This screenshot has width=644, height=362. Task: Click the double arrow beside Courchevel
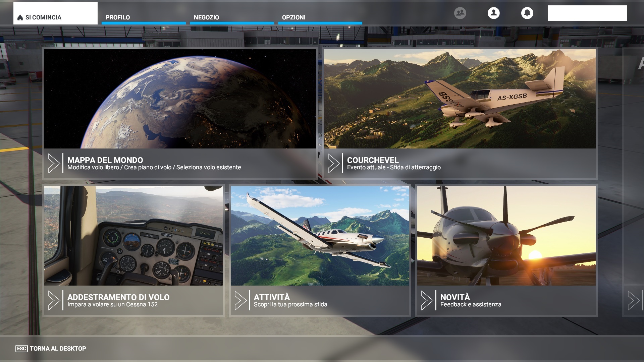[334, 163]
